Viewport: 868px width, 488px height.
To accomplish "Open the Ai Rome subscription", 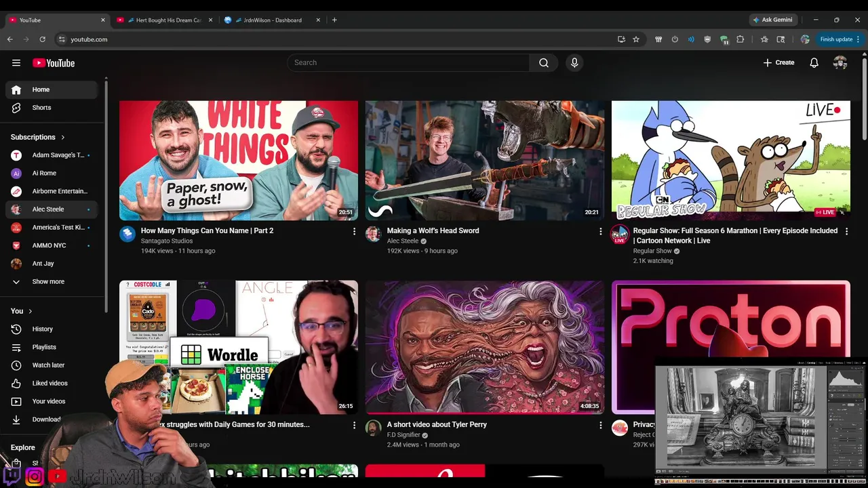I will pyautogui.click(x=52, y=174).
